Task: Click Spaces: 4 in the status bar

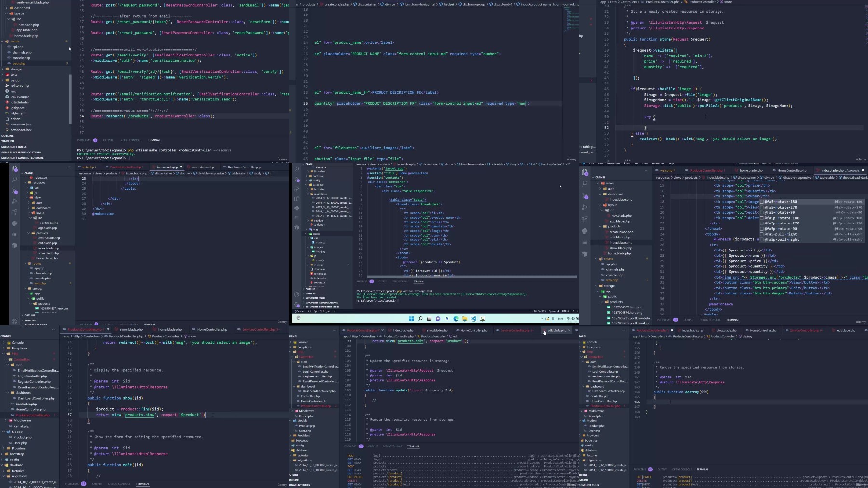Action: tap(554, 311)
